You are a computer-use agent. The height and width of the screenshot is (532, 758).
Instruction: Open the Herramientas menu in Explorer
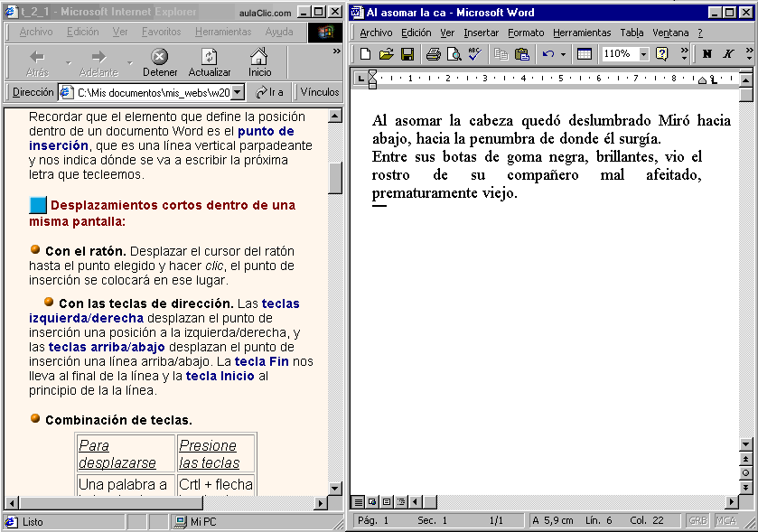click(x=223, y=32)
